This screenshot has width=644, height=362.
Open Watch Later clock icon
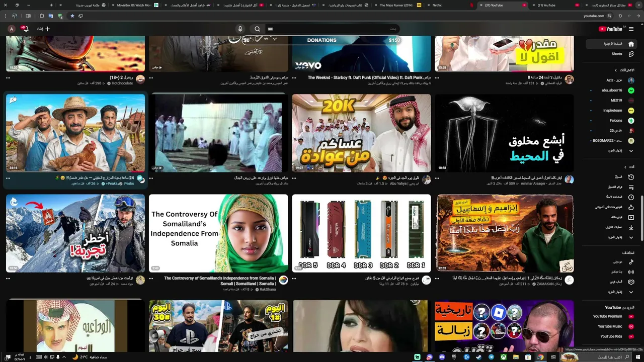pyautogui.click(x=631, y=197)
